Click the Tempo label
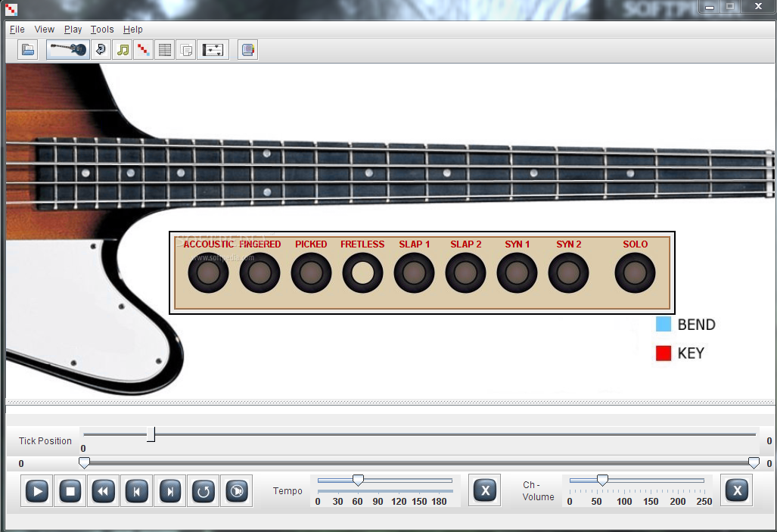The width and height of the screenshot is (777, 532). click(287, 491)
